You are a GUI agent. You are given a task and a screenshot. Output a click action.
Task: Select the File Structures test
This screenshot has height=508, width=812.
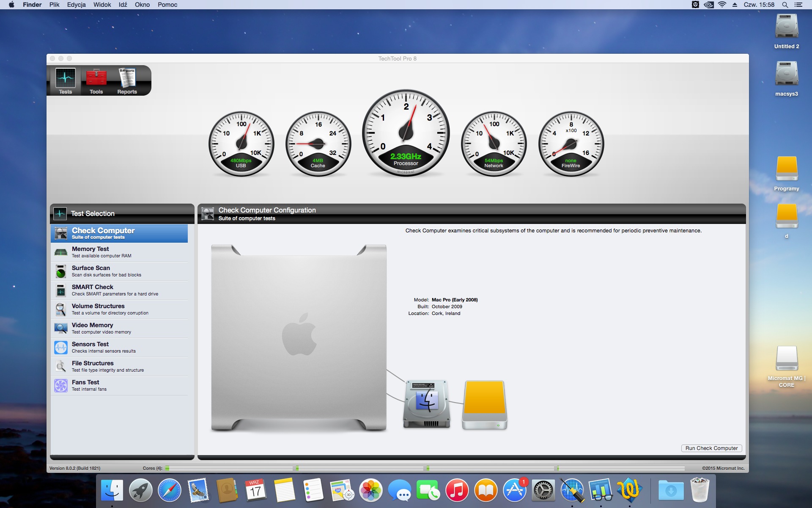(x=119, y=367)
